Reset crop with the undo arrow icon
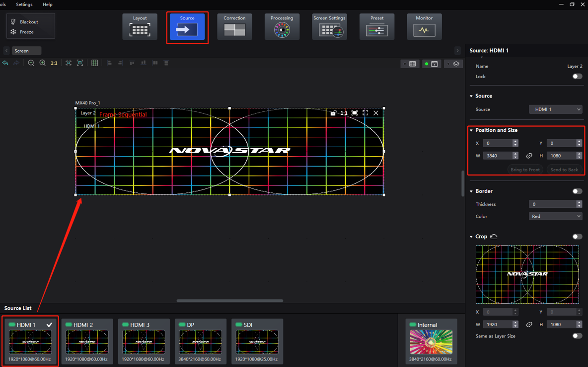 coord(494,236)
